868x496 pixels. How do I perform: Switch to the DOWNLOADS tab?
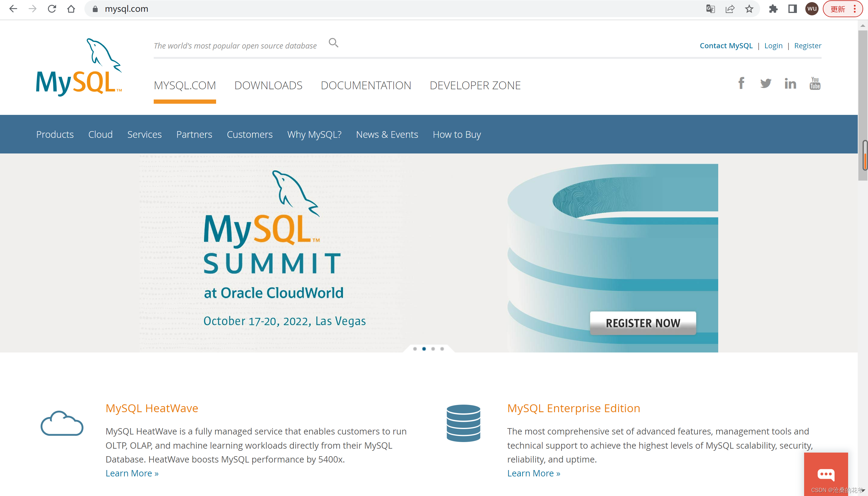(x=268, y=85)
